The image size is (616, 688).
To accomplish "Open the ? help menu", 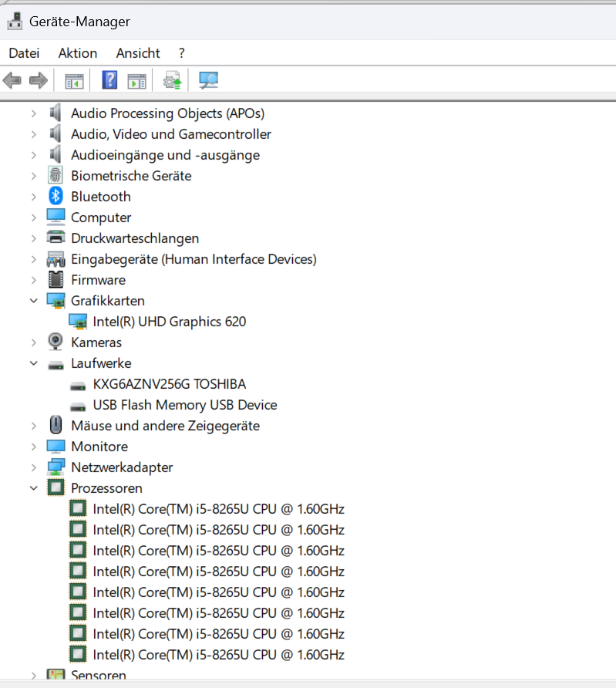I will tap(181, 53).
